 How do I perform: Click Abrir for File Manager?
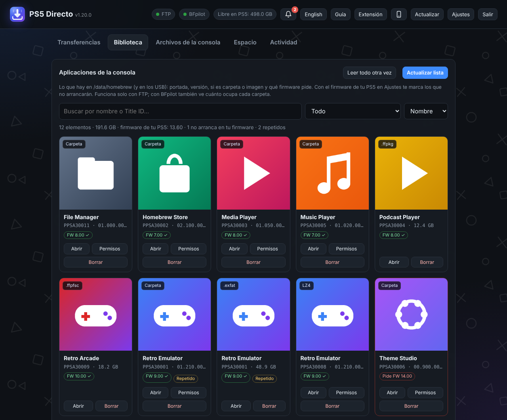pyautogui.click(x=77, y=249)
